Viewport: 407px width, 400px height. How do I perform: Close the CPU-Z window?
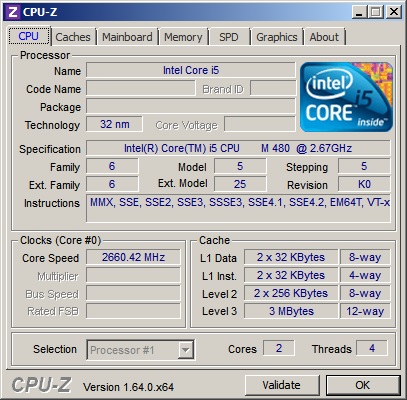pyautogui.click(x=394, y=12)
